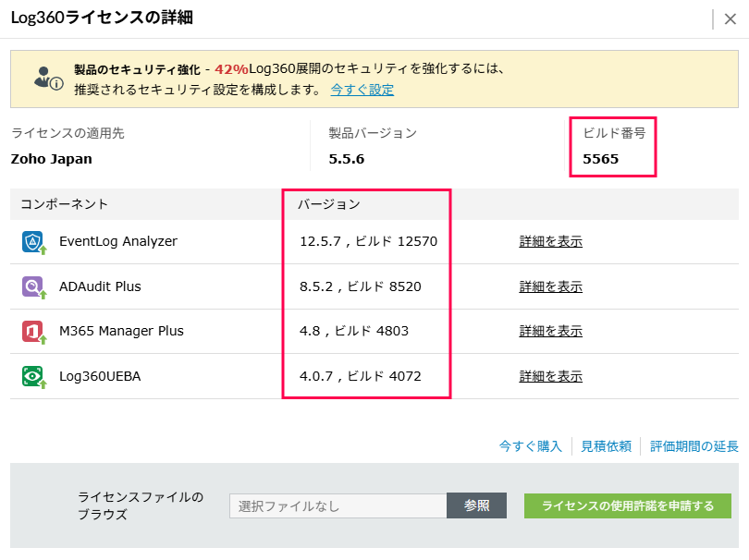Screen dimensions: 749x560
Task: Click the 評価期間の延長 link
Action: click(x=694, y=446)
